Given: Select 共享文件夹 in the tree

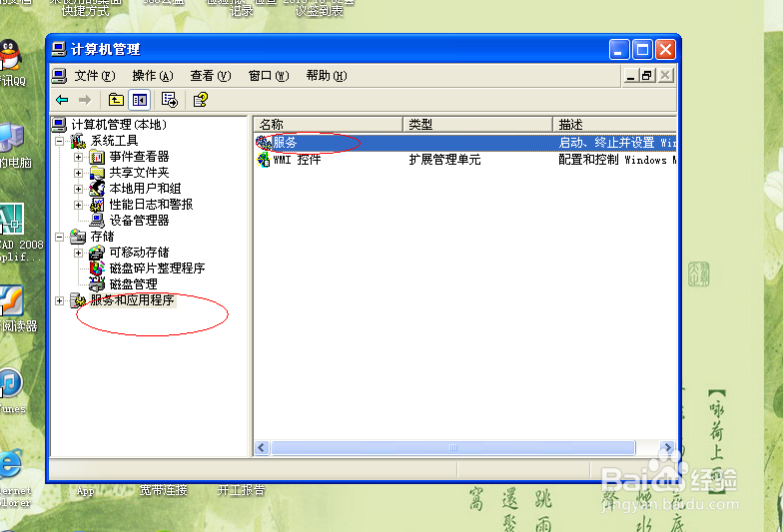Looking at the screenshot, I should click(x=139, y=173).
